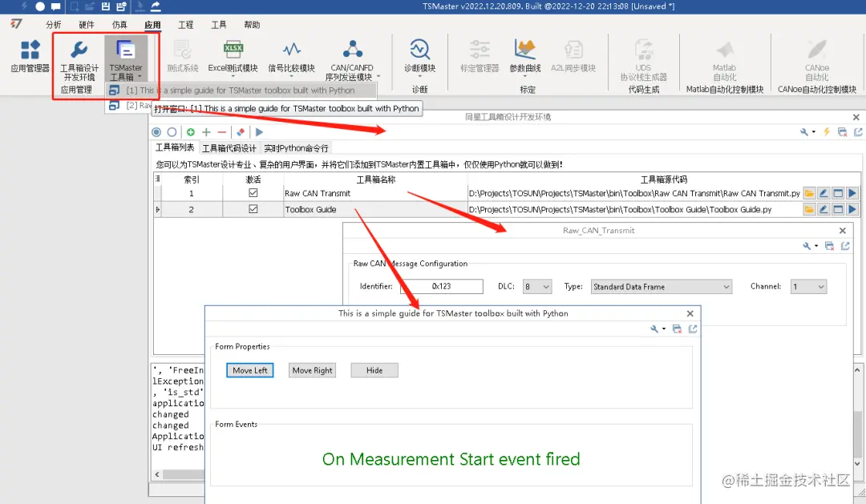Expand the TSMaster工具箱 dropdown
This screenshot has height=504, width=866.
click(140, 77)
